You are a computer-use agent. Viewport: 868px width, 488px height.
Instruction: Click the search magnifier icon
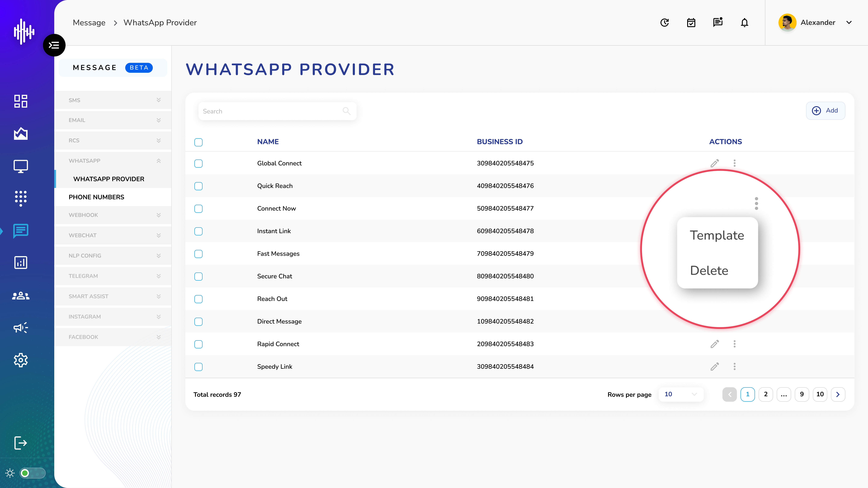[346, 111]
